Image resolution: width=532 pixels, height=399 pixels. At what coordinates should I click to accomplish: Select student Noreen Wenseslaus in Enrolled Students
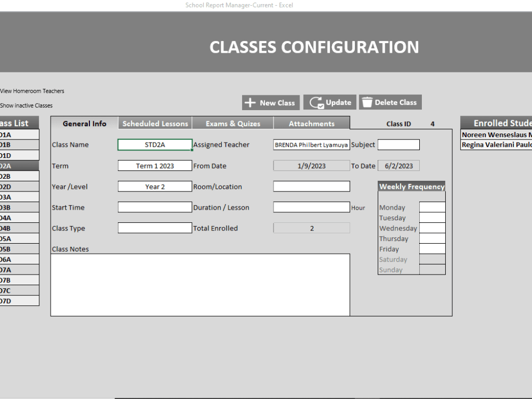[496, 135]
